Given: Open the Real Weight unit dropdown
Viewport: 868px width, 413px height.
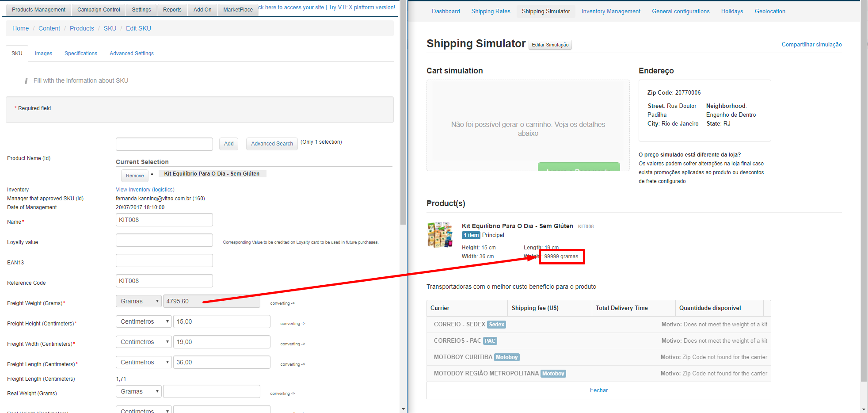Looking at the screenshot, I should coord(139,391).
